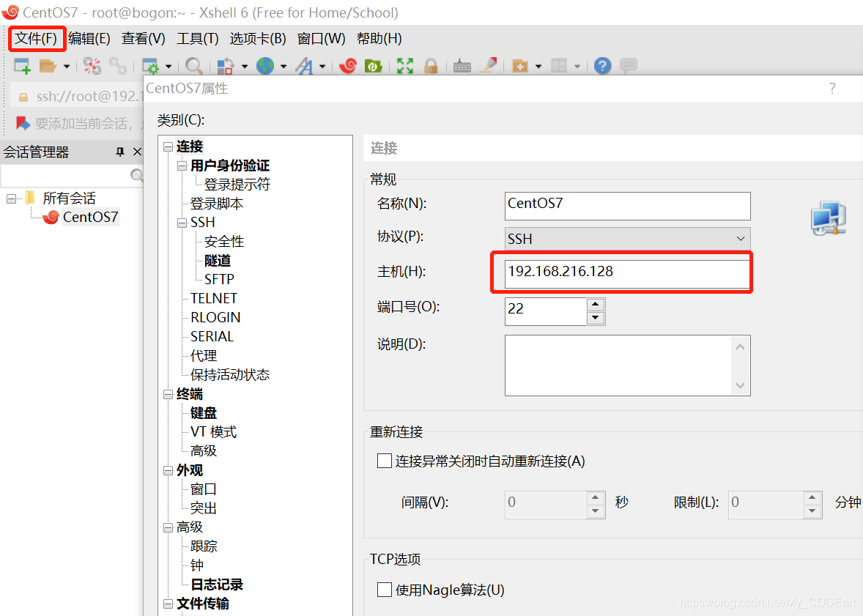Screen dimensions: 863x616
Task: Click the 主机(H) field with 192.168.216.128
Action: point(627,274)
